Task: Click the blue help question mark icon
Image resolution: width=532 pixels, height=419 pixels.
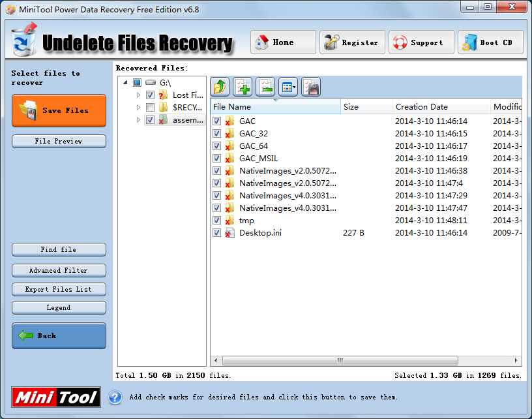Action: pyautogui.click(x=115, y=397)
